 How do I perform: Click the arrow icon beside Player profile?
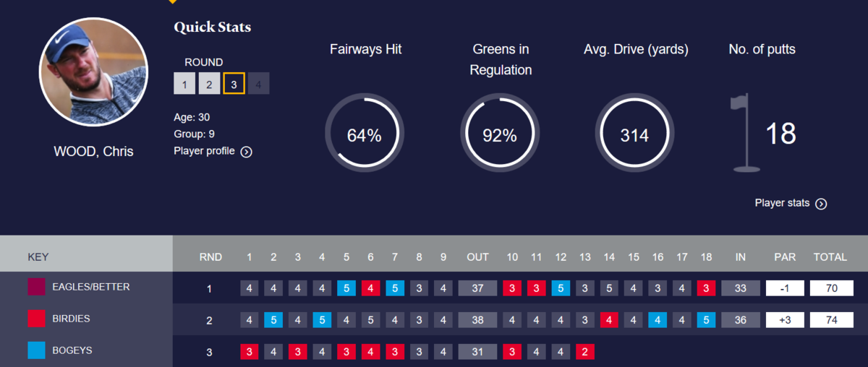tap(246, 152)
